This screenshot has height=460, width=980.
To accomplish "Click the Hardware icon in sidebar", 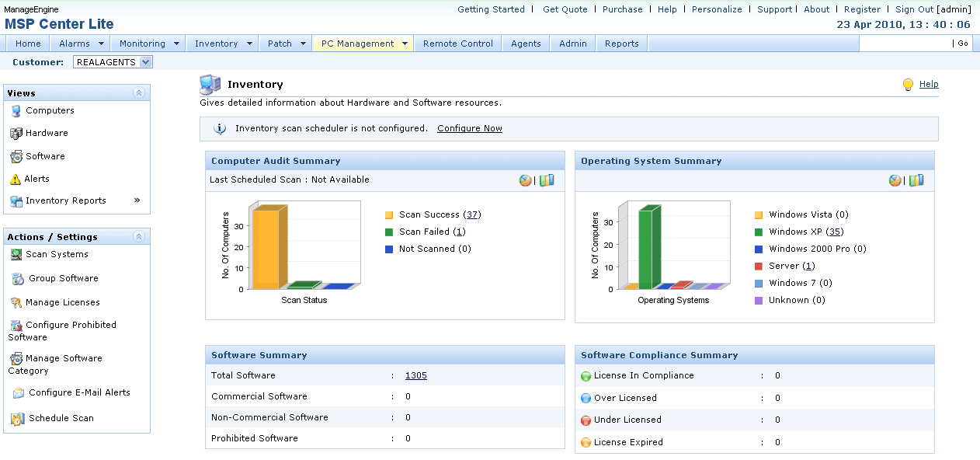I will pyautogui.click(x=16, y=134).
